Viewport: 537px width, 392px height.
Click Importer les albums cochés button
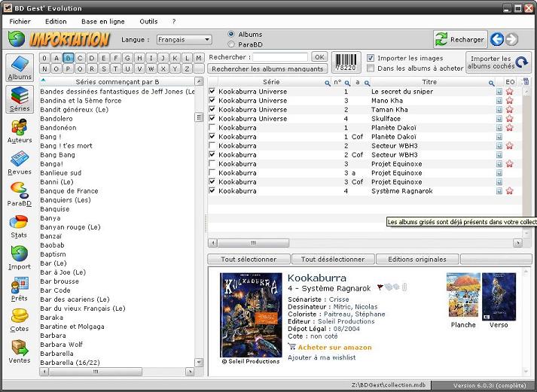499,62
